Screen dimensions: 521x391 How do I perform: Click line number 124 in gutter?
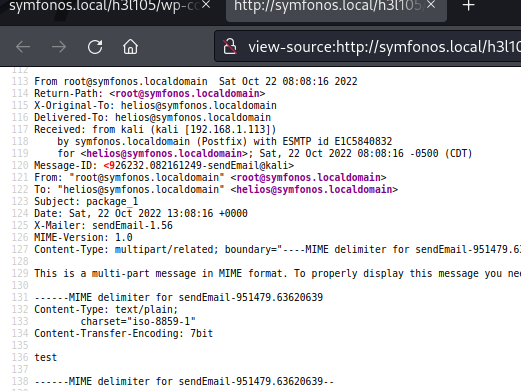tap(20, 213)
